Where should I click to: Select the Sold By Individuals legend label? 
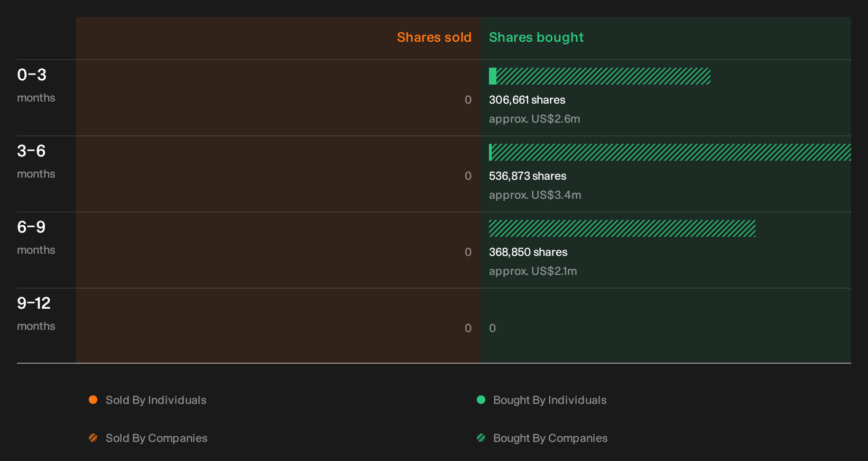(156, 400)
